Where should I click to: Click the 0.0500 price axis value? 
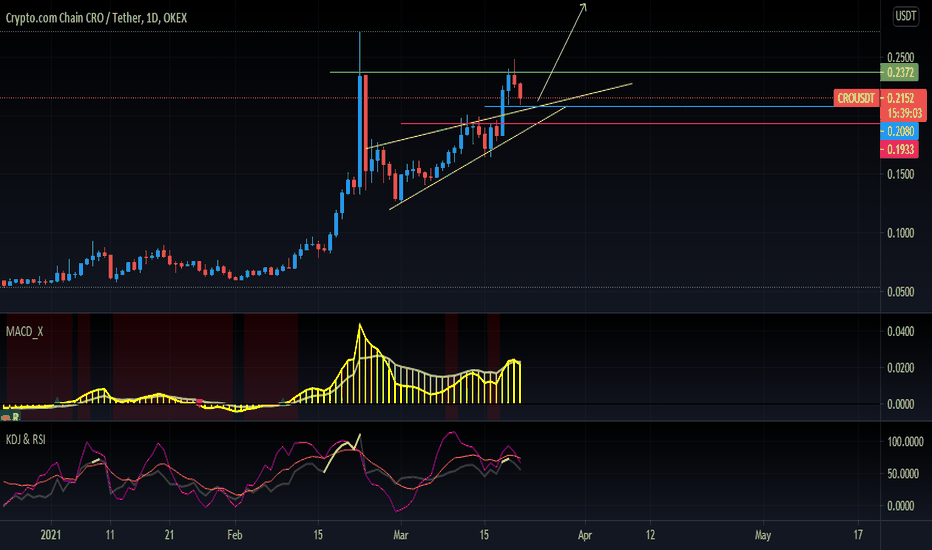[900, 291]
